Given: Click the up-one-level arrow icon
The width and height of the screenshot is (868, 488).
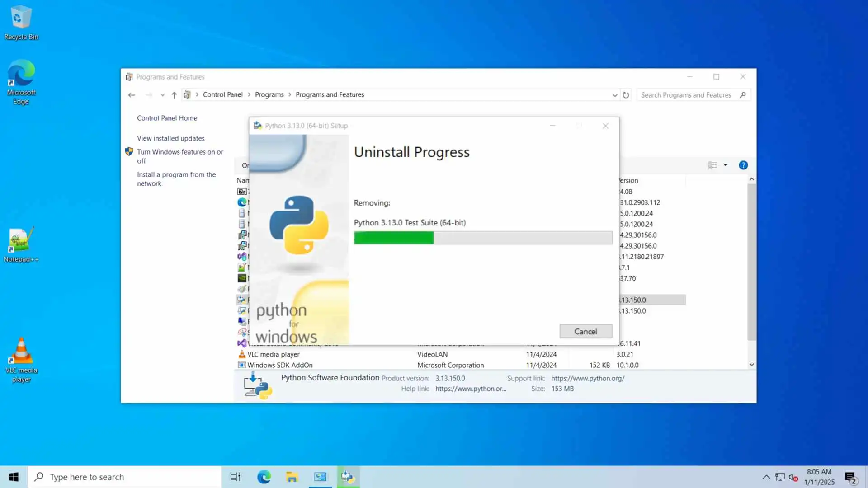Looking at the screenshot, I should (174, 95).
